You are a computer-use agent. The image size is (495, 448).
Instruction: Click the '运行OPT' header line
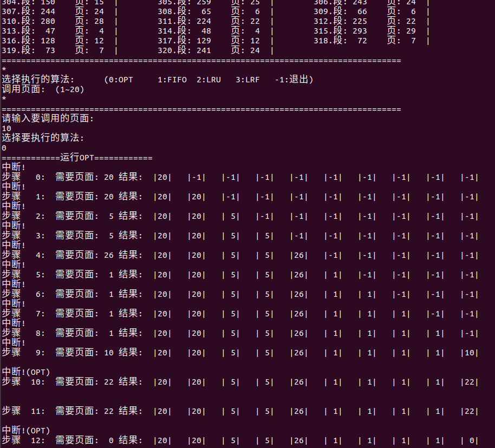(x=77, y=157)
